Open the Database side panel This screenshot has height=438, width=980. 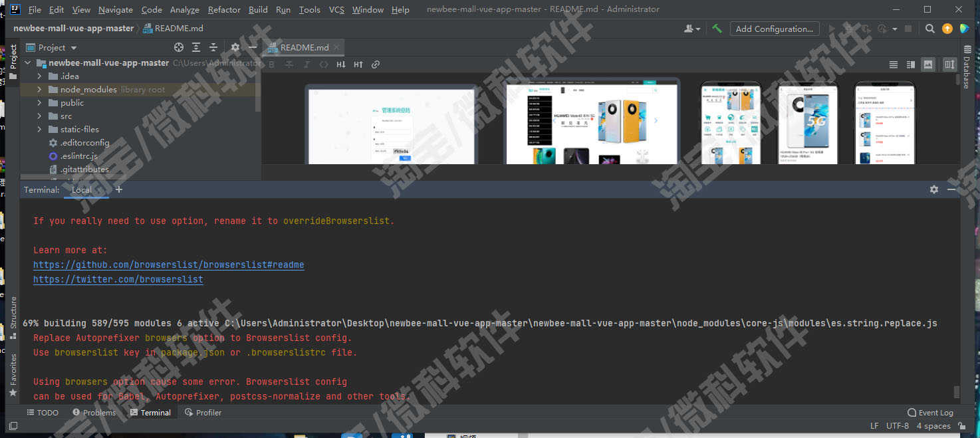(967, 67)
